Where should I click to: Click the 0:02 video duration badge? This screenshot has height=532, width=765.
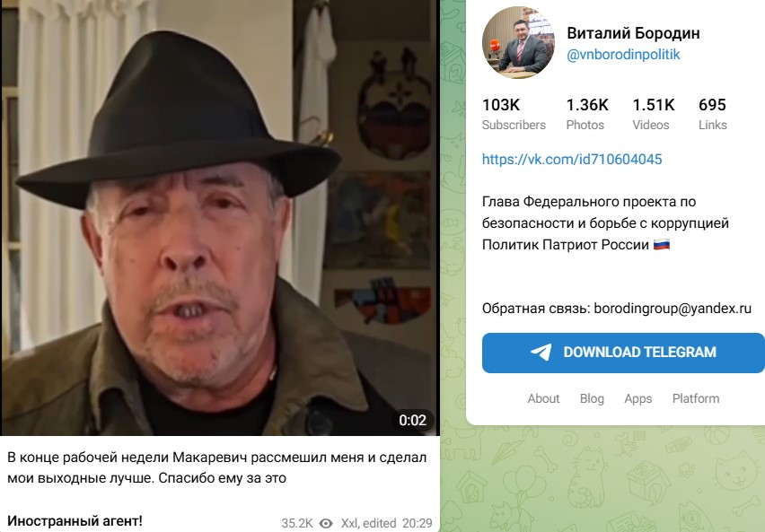412,420
